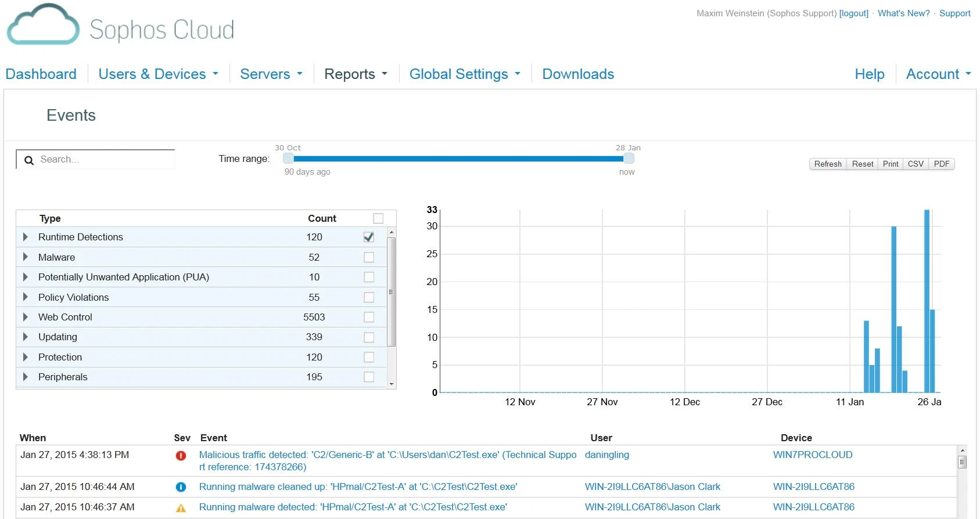Image resolution: width=980 pixels, height=519 pixels.
Task: Click the 'Device' column header
Action: coord(796,438)
